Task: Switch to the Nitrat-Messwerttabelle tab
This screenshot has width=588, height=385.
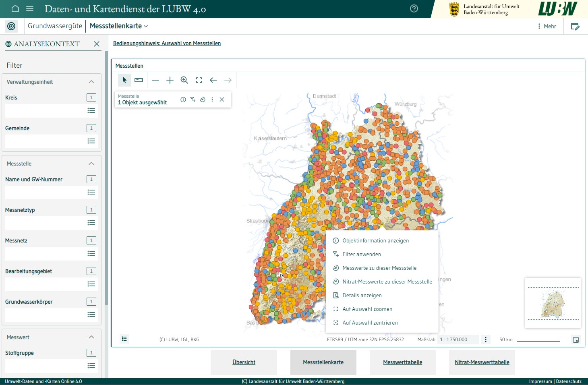Action: click(482, 362)
